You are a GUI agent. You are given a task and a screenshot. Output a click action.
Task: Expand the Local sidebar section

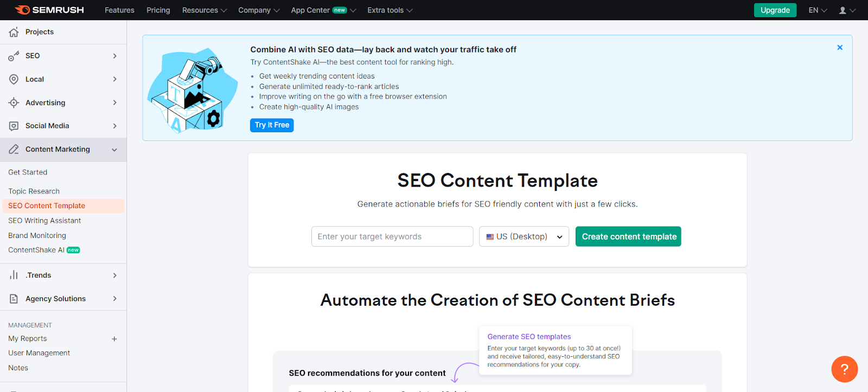click(x=114, y=79)
